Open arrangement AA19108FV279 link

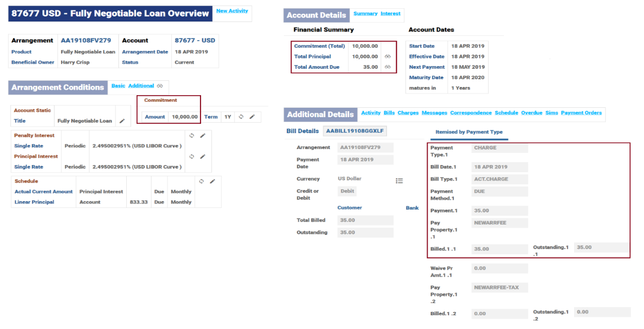(85, 40)
